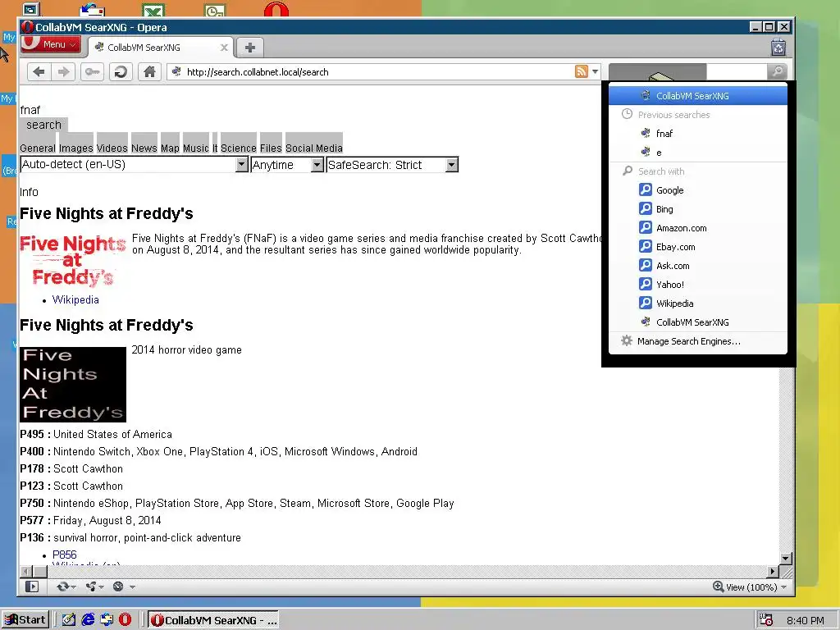Pick previous search 'e'
Image resolution: width=840 pixels, height=630 pixels.
click(x=697, y=153)
